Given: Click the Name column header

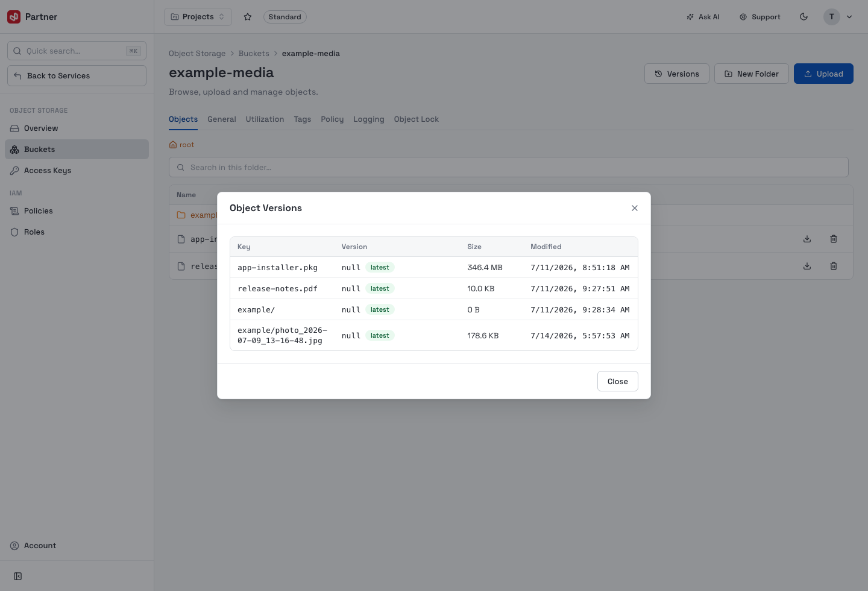Looking at the screenshot, I should coord(186,195).
